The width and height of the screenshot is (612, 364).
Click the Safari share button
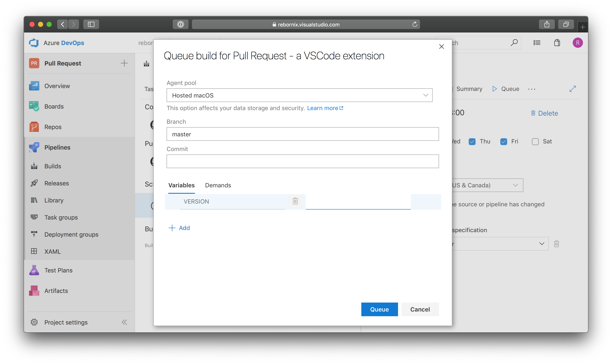click(x=546, y=24)
